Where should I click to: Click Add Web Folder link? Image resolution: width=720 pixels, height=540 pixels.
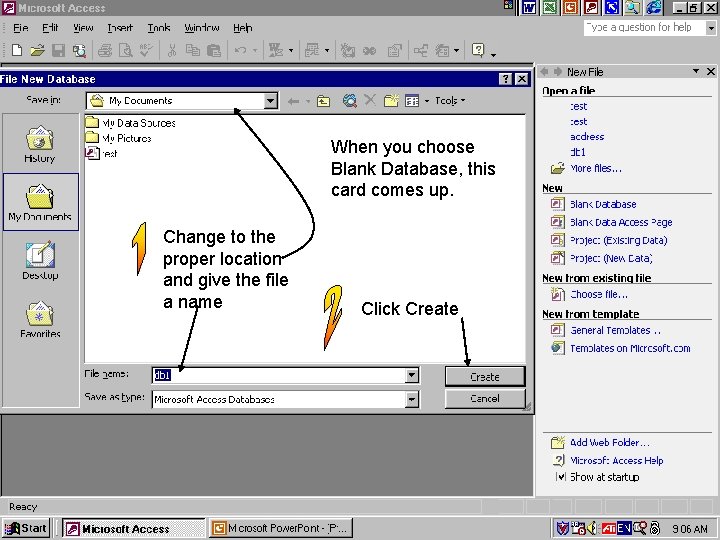pyautogui.click(x=609, y=443)
